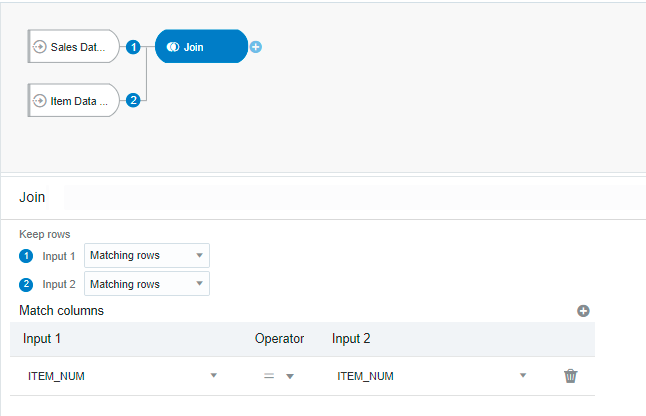Delete the ITEM_NUM match row
The width and height of the screenshot is (646, 416).
(x=571, y=376)
